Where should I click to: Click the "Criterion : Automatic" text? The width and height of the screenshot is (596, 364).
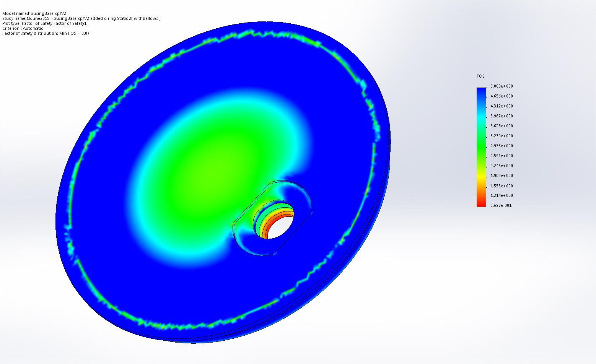[x=23, y=28]
